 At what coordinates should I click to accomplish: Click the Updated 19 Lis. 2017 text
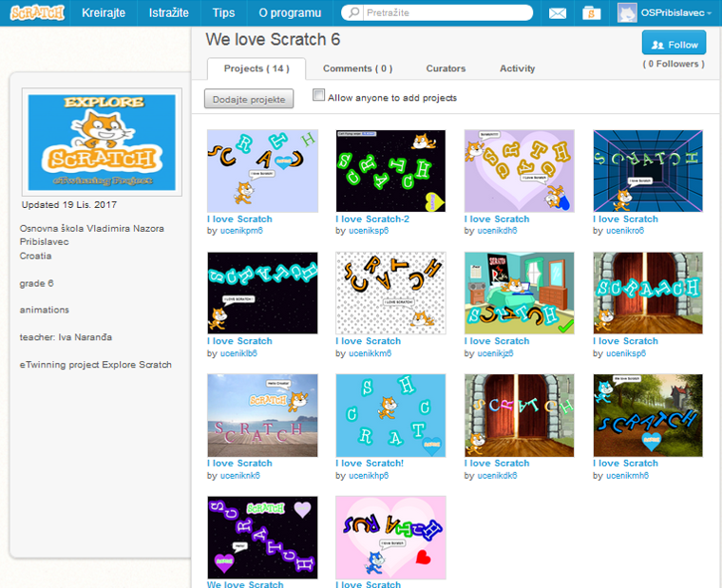(x=69, y=205)
